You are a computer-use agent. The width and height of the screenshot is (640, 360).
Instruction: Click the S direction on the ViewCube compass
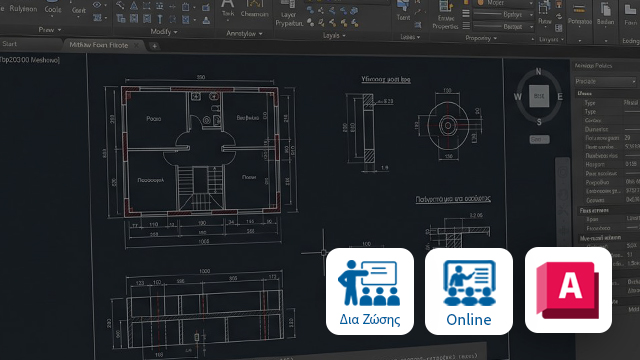pos(539,122)
